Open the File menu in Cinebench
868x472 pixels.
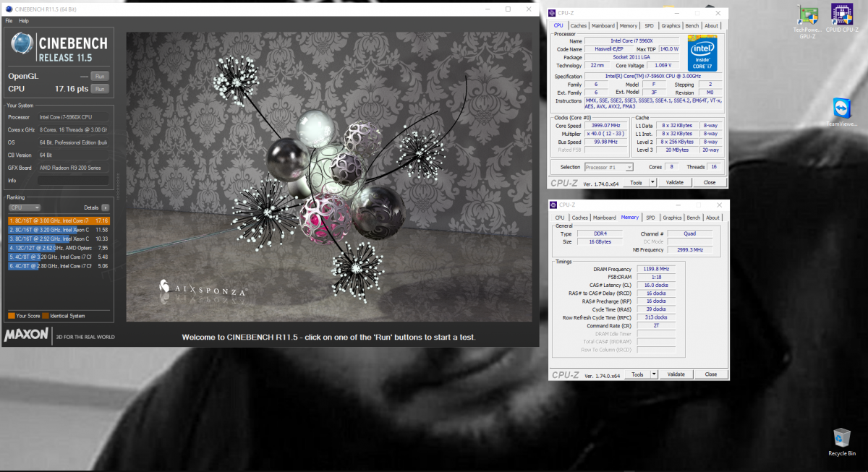tap(9, 21)
